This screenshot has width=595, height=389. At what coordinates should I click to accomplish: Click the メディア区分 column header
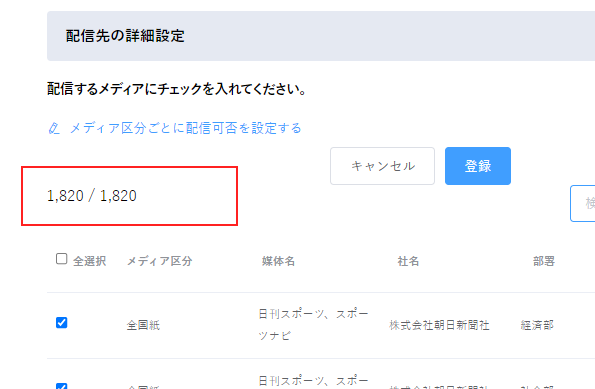(159, 261)
